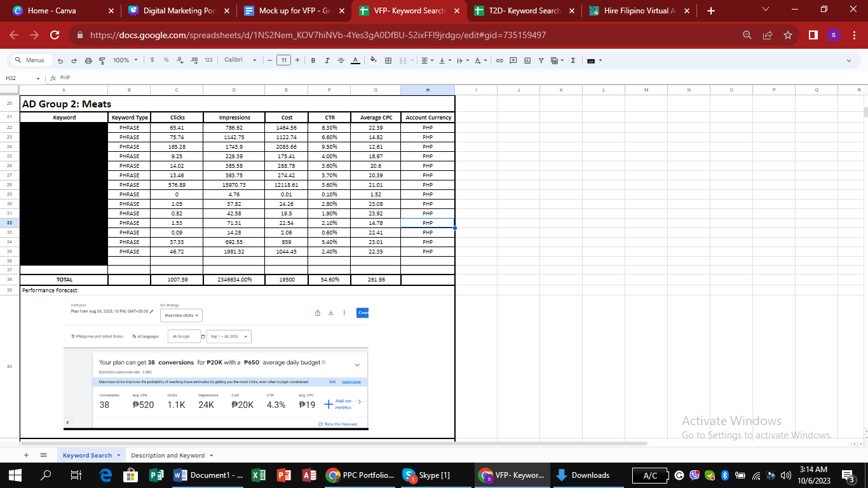Viewport: 868px width, 488px height.
Task: Open the text rotation dropdown
Action: pos(480,60)
